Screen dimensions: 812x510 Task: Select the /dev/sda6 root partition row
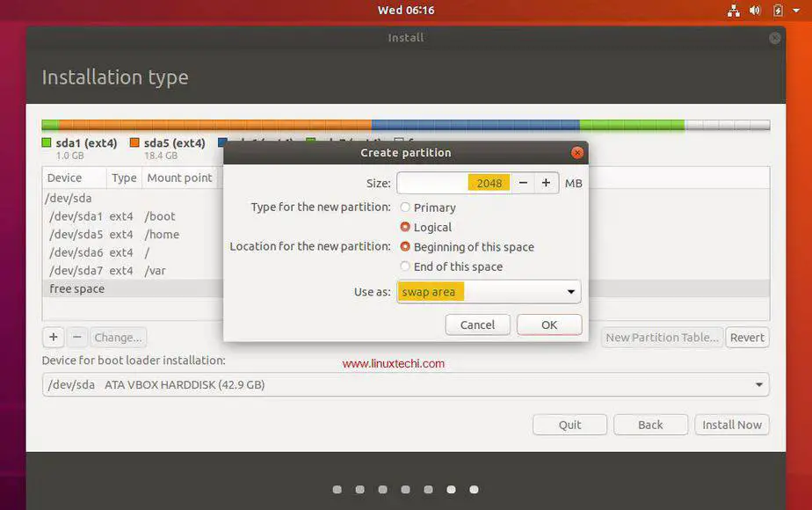click(x=134, y=252)
